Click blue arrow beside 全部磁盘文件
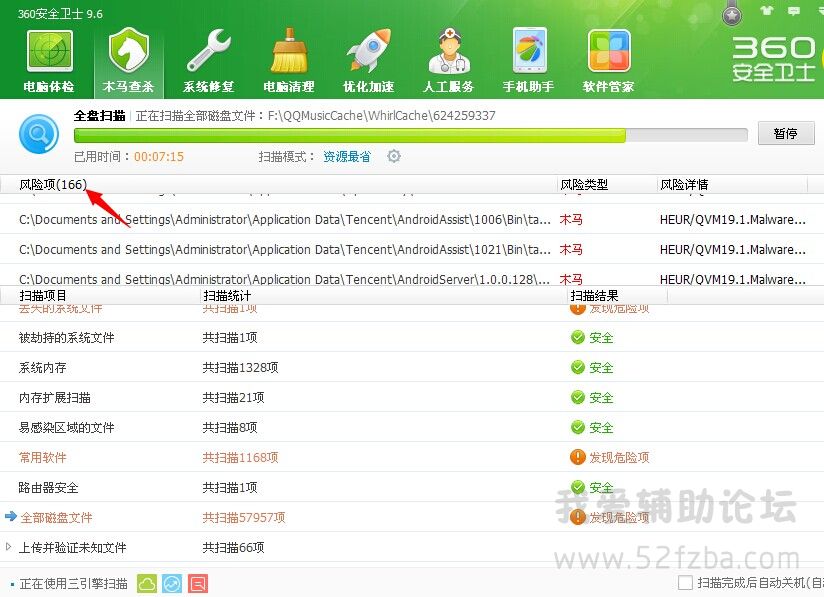The image size is (824, 597). [x=11, y=517]
